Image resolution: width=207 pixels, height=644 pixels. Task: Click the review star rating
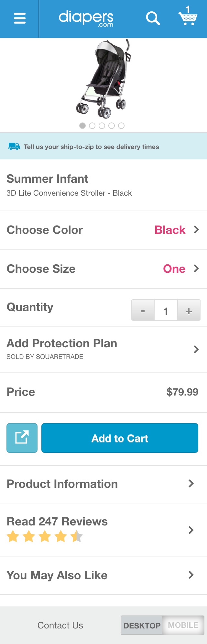point(45,536)
